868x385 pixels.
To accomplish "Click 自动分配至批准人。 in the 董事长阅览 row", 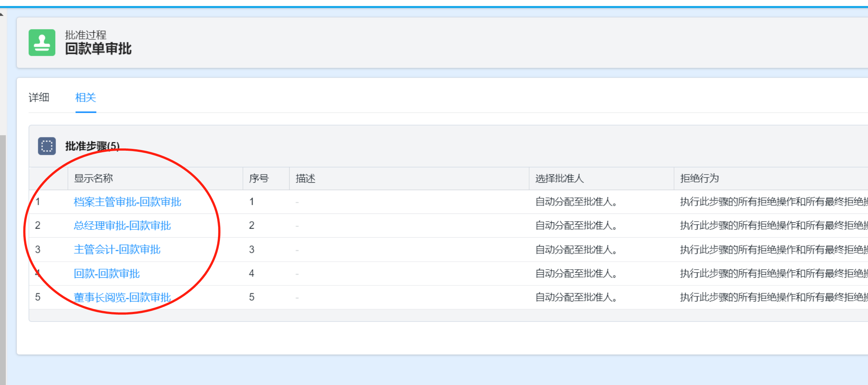I will click(576, 297).
